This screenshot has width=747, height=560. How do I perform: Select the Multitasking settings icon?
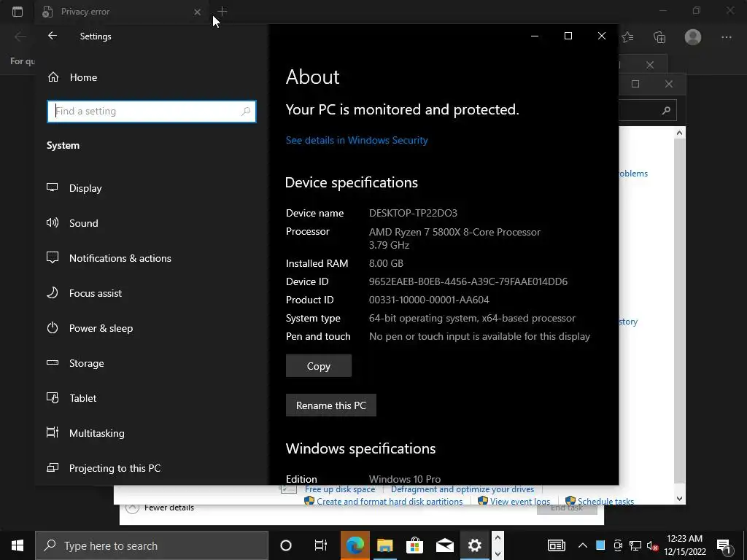(x=53, y=432)
